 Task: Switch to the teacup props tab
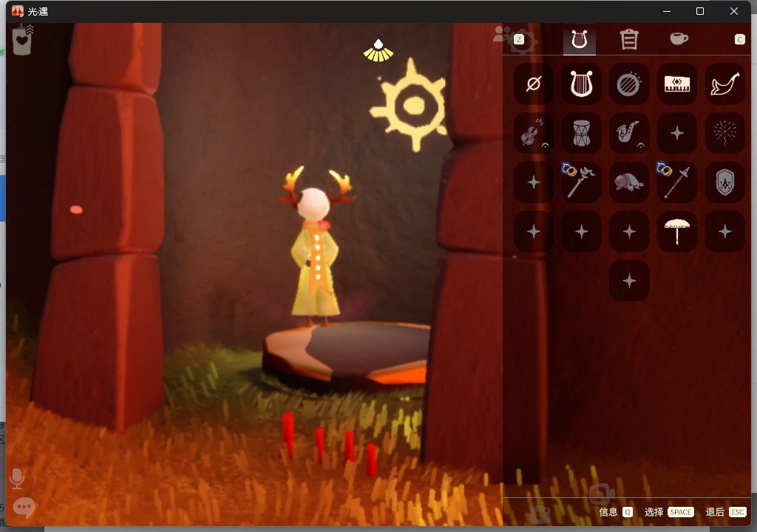pyautogui.click(x=679, y=38)
